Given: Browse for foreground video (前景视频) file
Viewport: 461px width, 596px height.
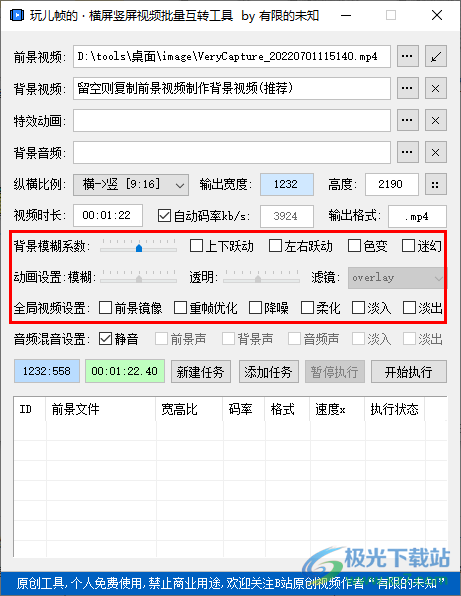Looking at the screenshot, I should pos(408,56).
